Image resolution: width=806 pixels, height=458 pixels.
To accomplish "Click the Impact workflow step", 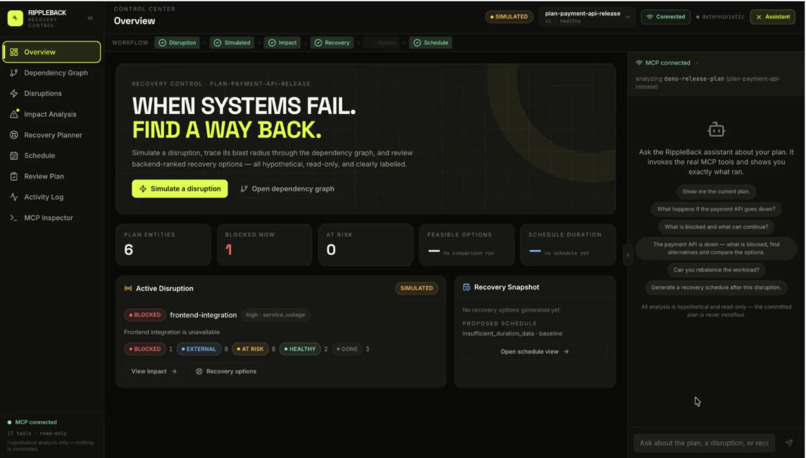I will tap(282, 43).
